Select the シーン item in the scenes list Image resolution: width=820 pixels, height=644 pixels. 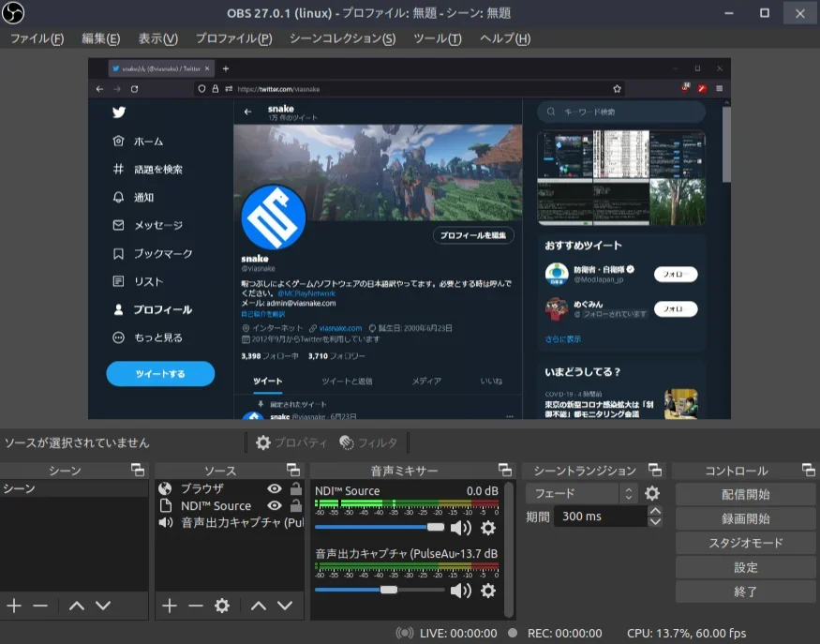click(74, 488)
